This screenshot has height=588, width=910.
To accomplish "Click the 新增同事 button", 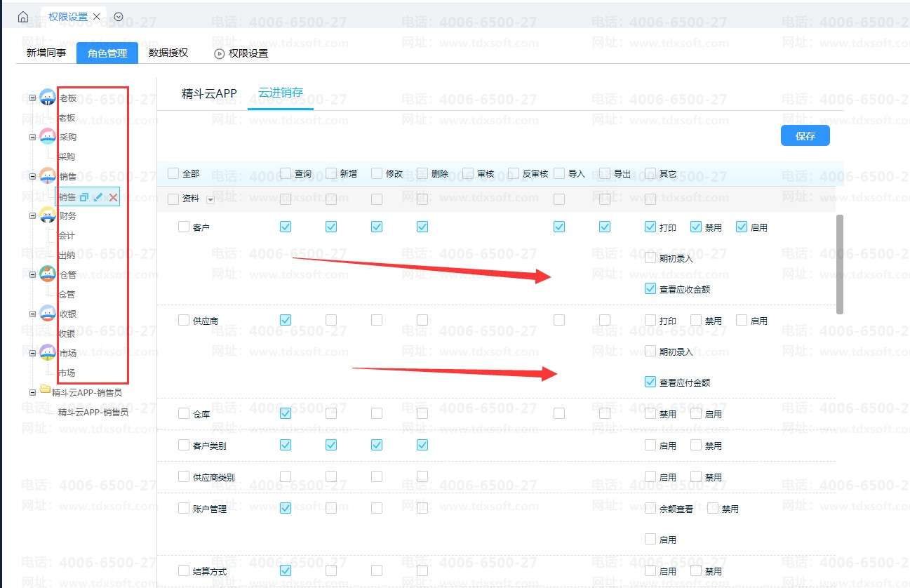I will point(46,53).
